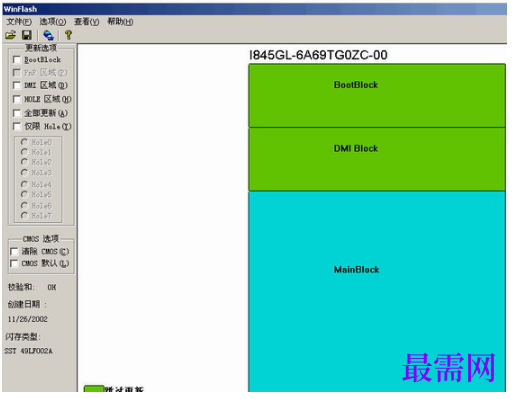Viewport: 514px width, 399px height.
Task: Click the save floppy disk icon
Action: [27, 35]
